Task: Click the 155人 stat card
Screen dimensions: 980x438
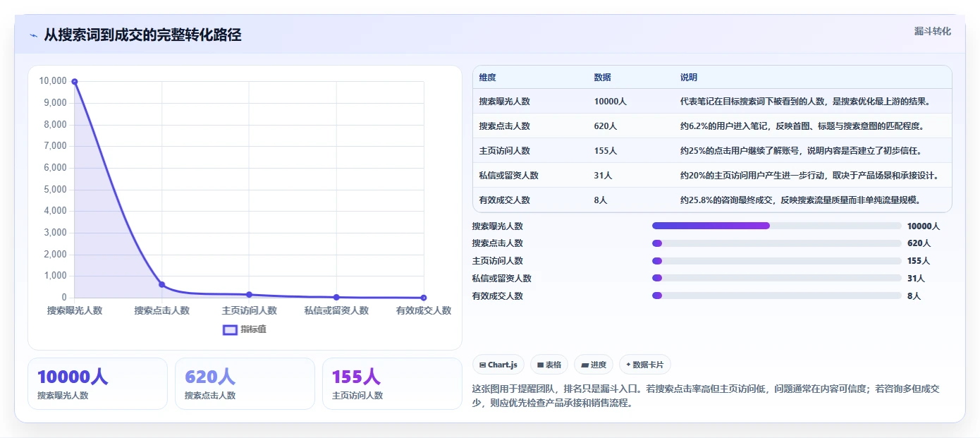Action: (x=392, y=384)
